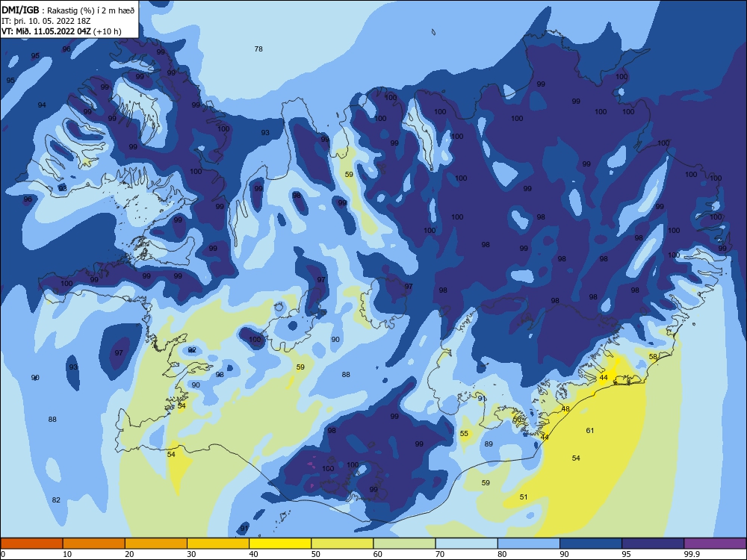
Task: Pick the 60–70 yellow-green legend swatch
Action: point(404,544)
